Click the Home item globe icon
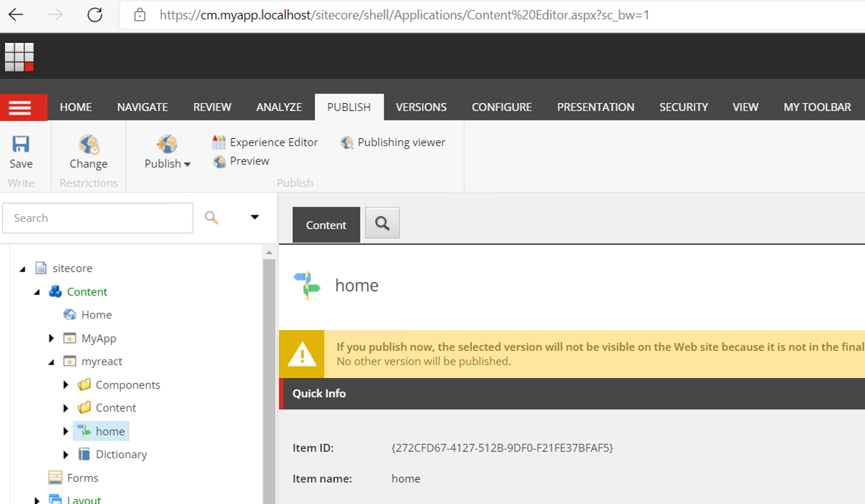The height and width of the screenshot is (504, 865). click(x=69, y=314)
